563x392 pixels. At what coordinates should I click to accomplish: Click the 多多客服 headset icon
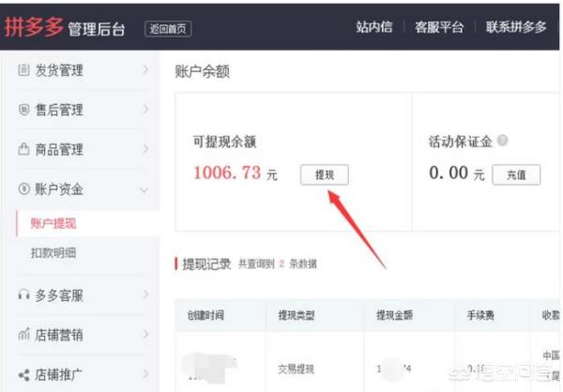23,295
